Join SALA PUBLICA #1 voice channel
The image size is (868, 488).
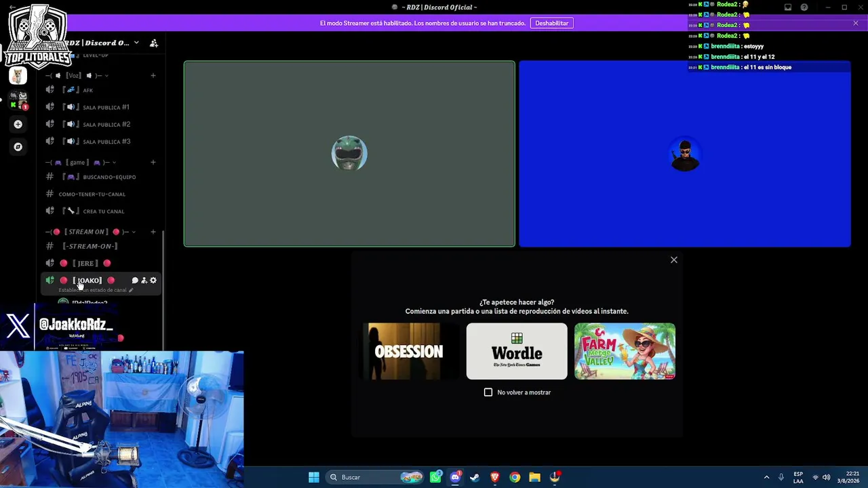click(100, 107)
